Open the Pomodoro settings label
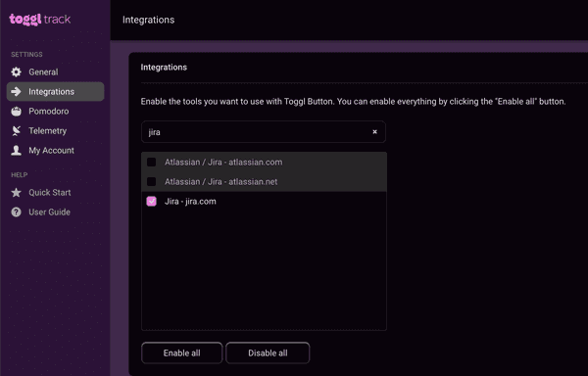Image resolution: width=588 pixels, height=376 pixels. click(49, 112)
